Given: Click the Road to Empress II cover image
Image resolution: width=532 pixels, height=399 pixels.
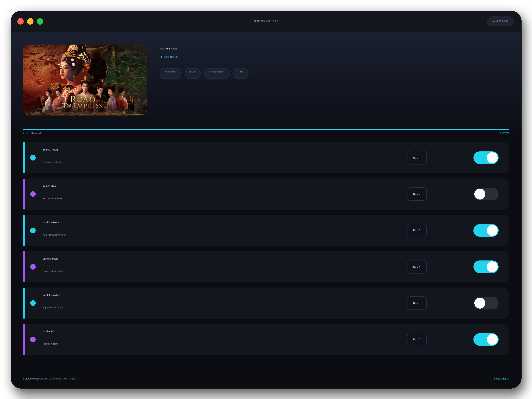Looking at the screenshot, I should (x=85, y=80).
